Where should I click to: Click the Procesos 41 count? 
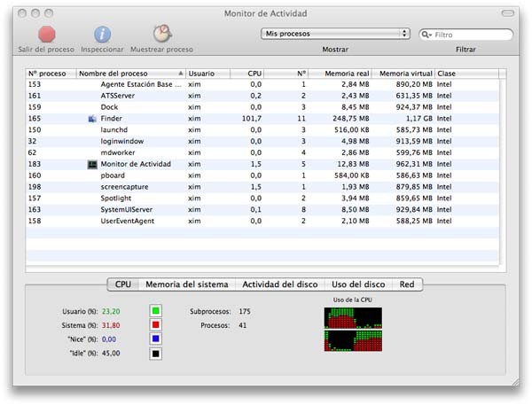243,325
